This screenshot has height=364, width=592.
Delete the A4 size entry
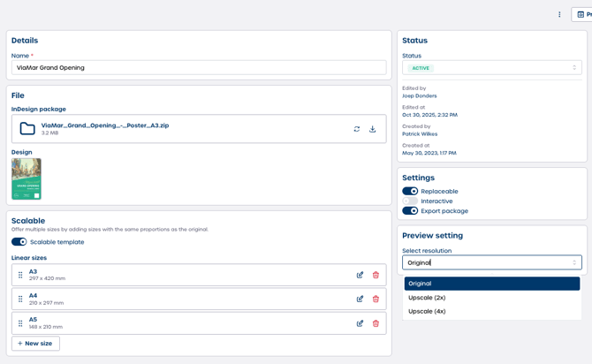[376, 299]
